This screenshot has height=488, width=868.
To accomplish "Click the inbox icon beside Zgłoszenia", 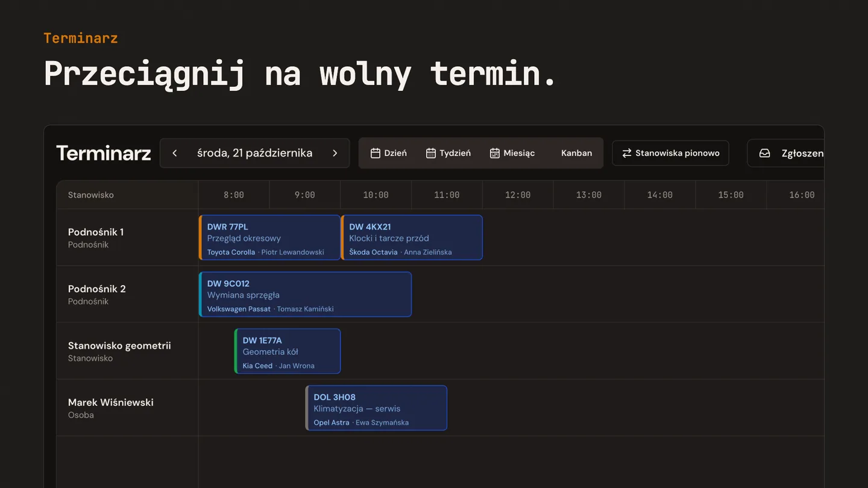I will (x=765, y=153).
